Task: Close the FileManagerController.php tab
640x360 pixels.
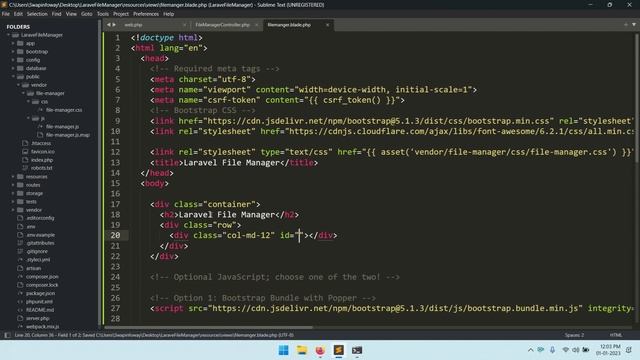Action: coord(256,25)
